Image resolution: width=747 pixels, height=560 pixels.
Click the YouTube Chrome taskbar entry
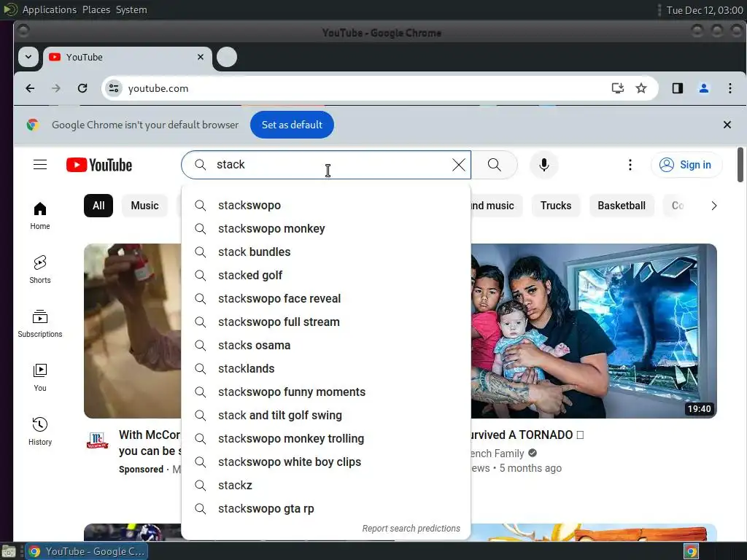(x=87, y=551)
